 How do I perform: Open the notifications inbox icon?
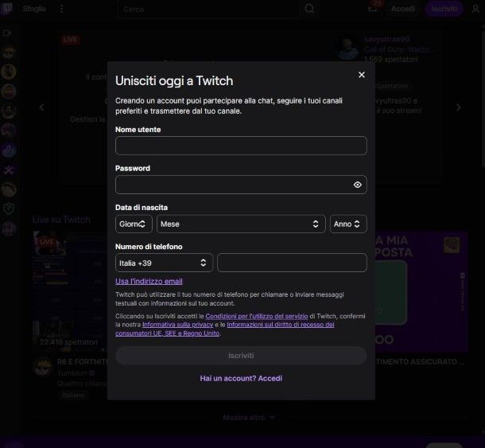click(373, 9)
